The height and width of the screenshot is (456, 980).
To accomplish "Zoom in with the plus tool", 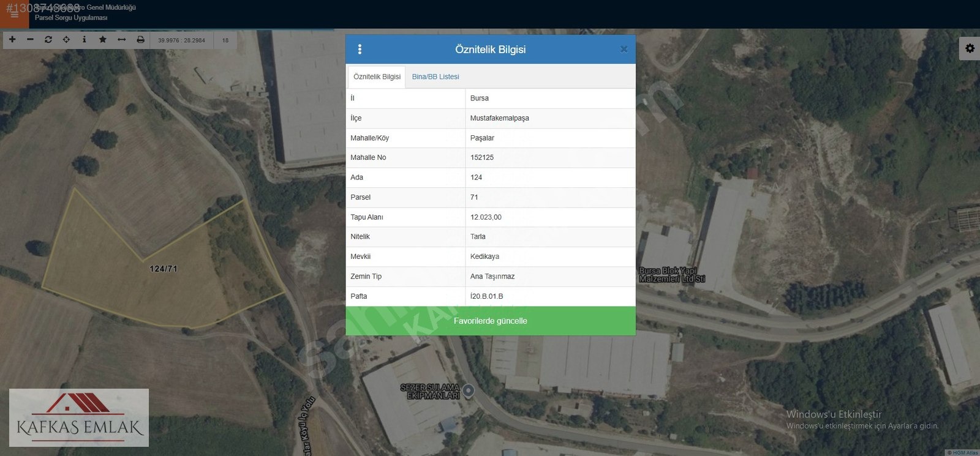I will (12, 40).
